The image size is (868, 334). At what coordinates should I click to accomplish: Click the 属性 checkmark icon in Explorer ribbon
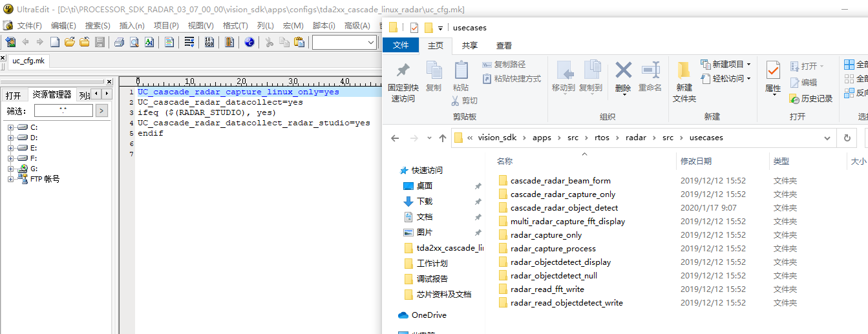point(773,70)
